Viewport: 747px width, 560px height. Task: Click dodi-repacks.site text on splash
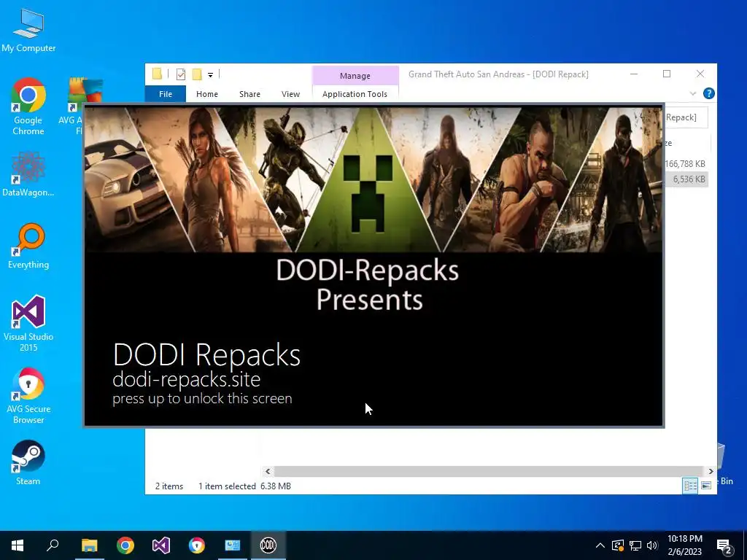[186, 379]
